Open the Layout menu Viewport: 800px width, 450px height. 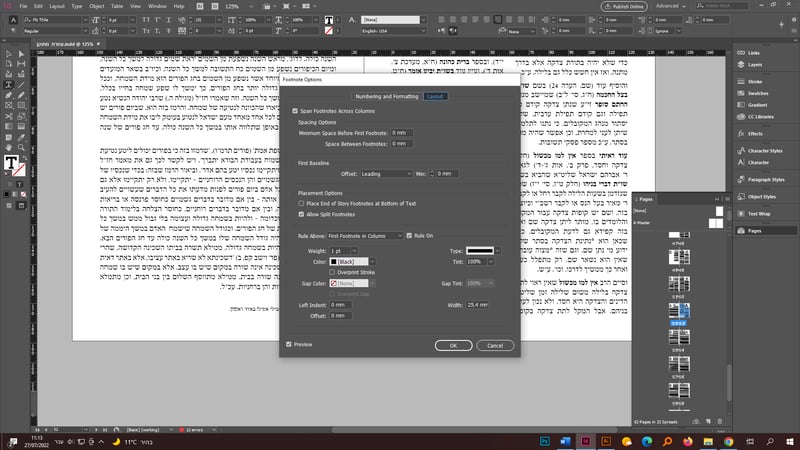[x=57, y=6]
